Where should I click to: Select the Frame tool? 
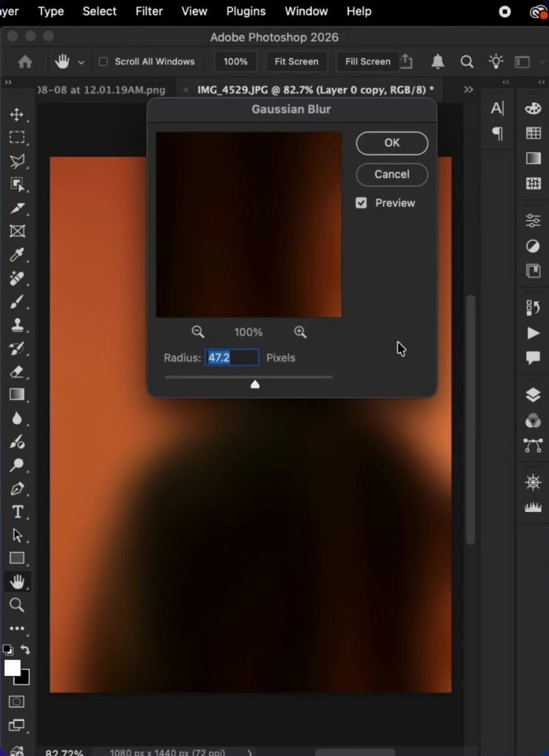click(17, 231)
